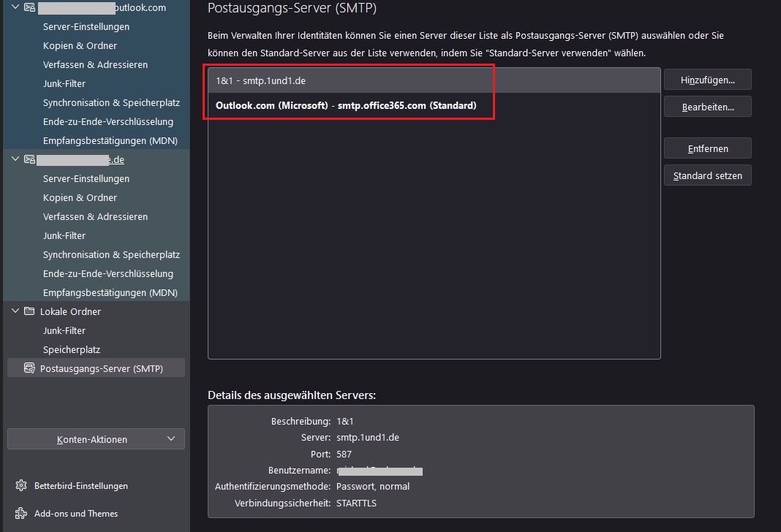The height and width of the screenshot is (532, 781).
Task: Click Bearbeiten to edit the server
Action: [x=707, y=107]
